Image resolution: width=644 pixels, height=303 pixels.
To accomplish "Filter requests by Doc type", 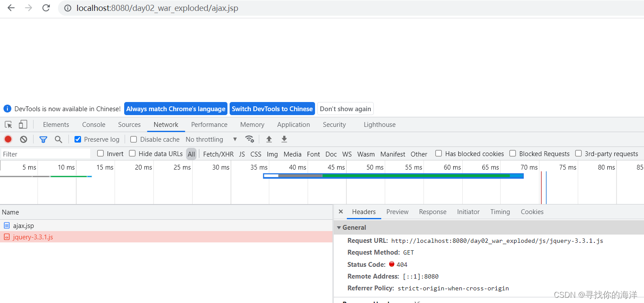I will pyautogui.click(x=331, y=154).
